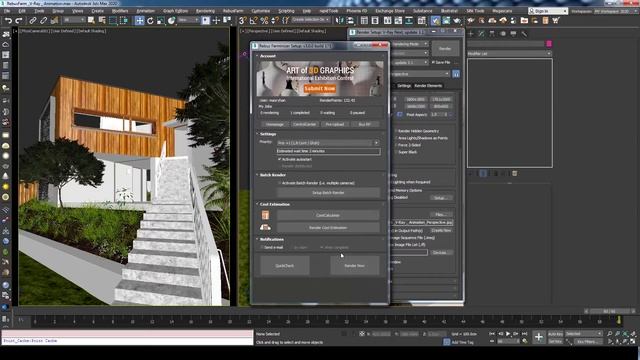This screenshot has height=360, width=640.
Task: Open the Priority dropdown in RebusFarm Settings
Action: tap(328, 143)
